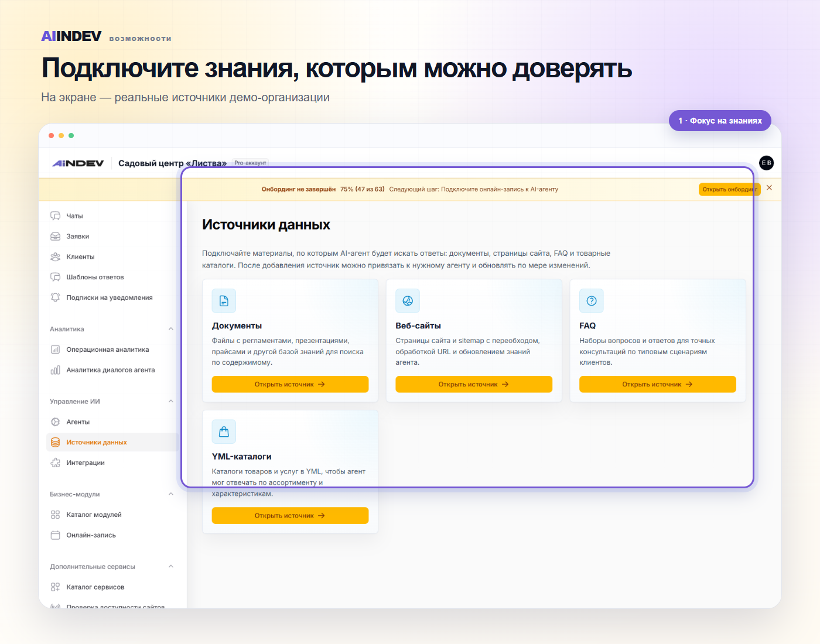Screen dimensions: 820x644
Task: Click the Операционная аналитика chart icon
Action: 55,350
